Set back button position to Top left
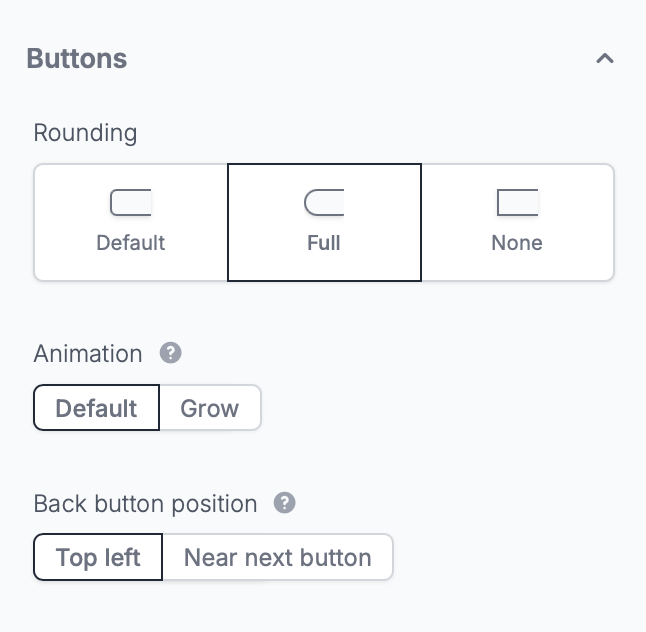 coord(98,557)
